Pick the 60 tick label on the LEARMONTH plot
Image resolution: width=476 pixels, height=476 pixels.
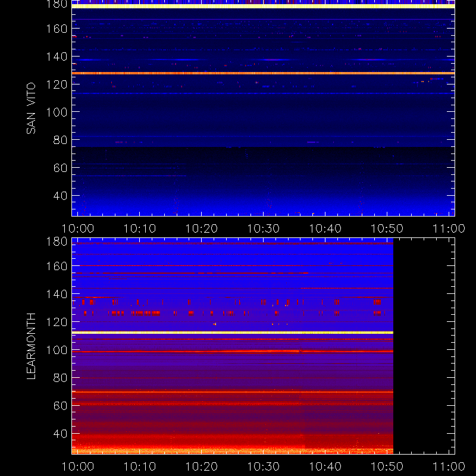coord(60,406)
